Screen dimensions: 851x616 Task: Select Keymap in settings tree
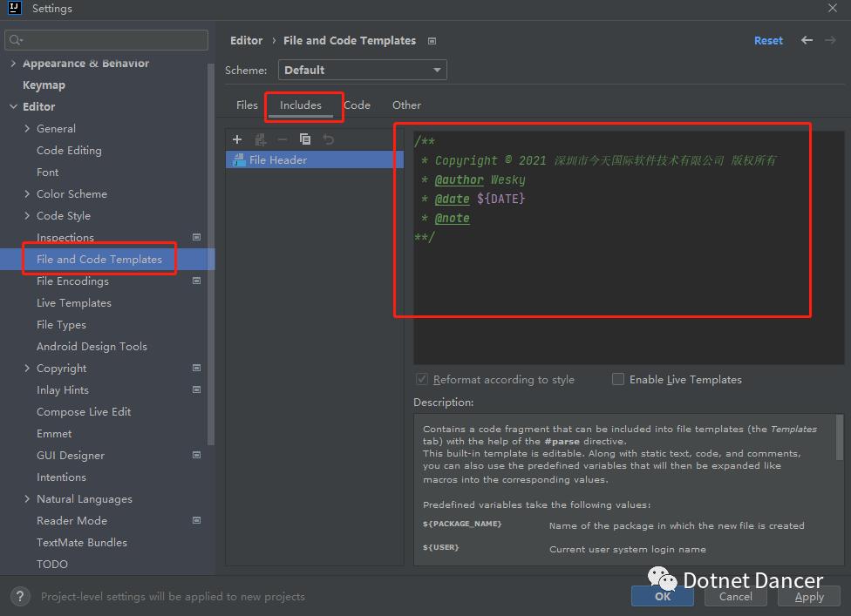coord(44,85)
